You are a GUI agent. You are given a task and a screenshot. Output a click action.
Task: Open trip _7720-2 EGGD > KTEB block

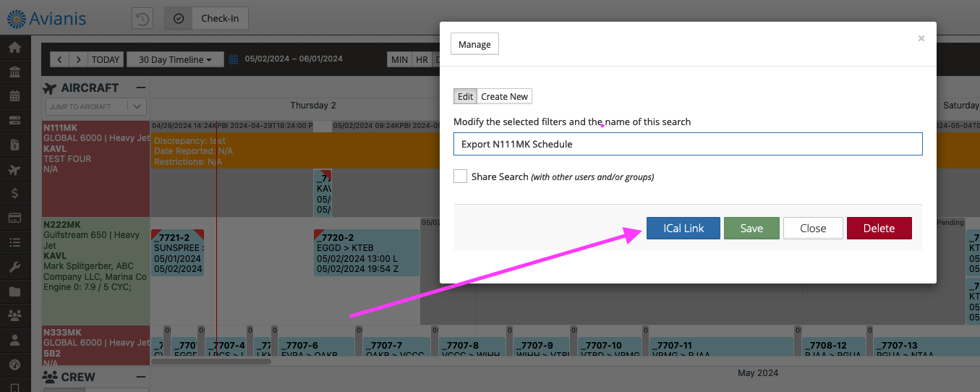tap(366, 252)
